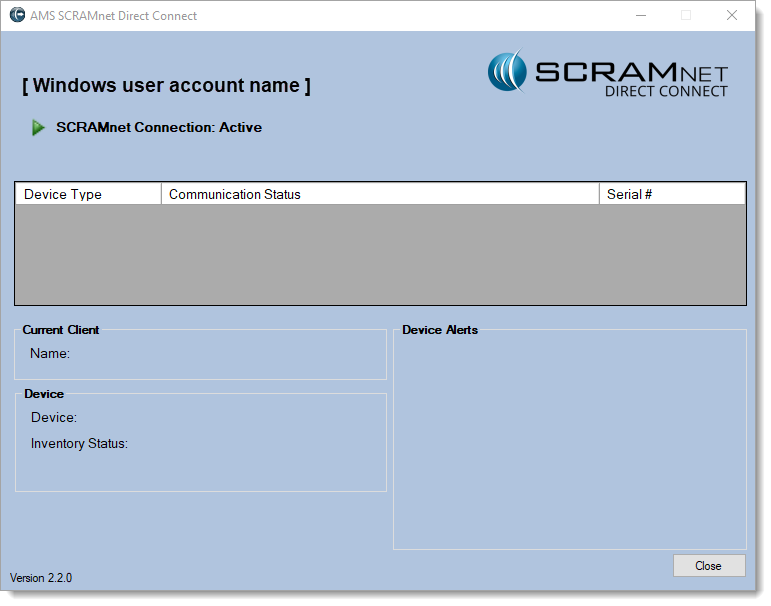Click the Inventory Status: label

click(79, 444)
